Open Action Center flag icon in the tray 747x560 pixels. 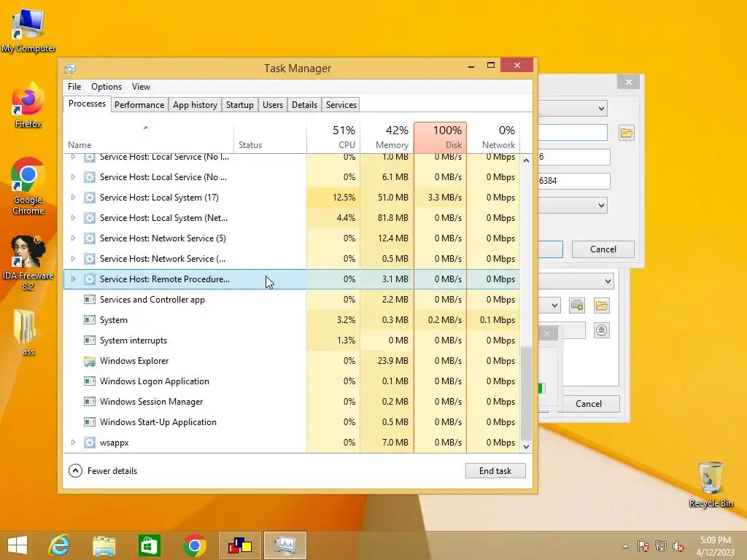pyautogui.click(x=643, y=546)
